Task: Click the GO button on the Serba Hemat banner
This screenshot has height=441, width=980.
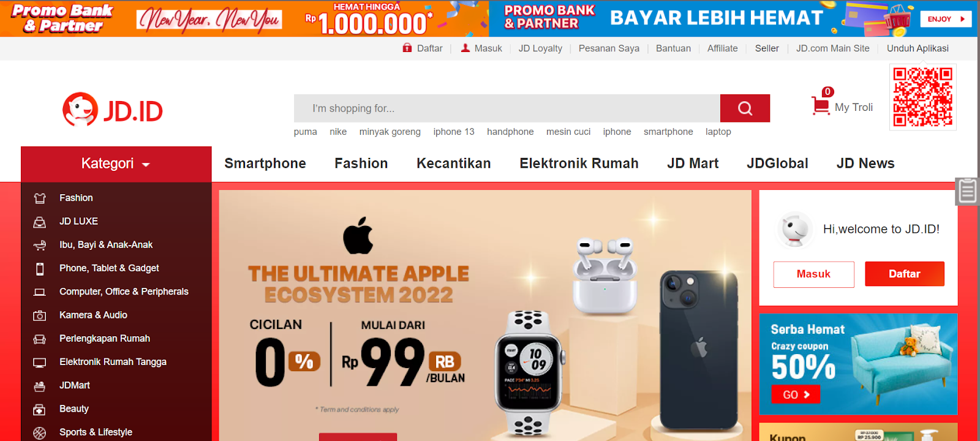Action: (796, 394)
